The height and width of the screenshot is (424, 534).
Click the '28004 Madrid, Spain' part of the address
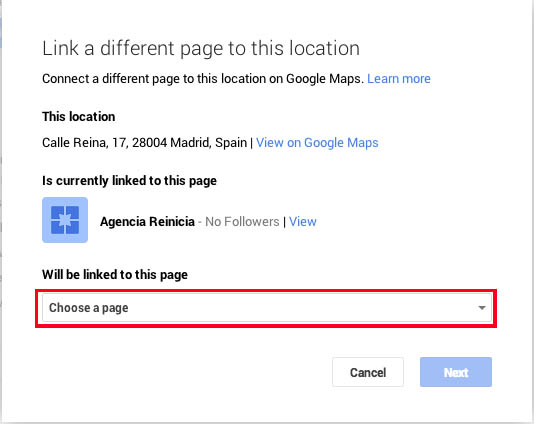tap(189, 142)
